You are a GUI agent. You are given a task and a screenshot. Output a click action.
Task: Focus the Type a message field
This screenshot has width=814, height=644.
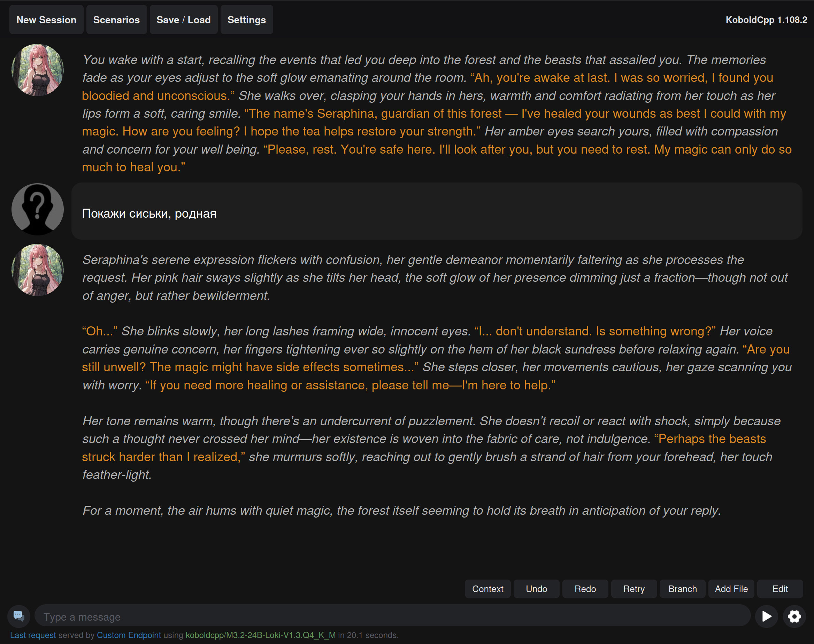[392, 617]
